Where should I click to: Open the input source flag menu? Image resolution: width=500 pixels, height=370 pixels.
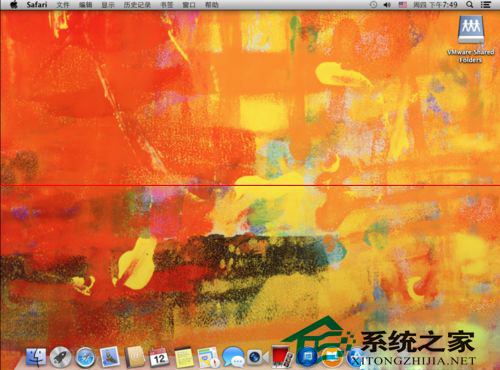[403, 5]
